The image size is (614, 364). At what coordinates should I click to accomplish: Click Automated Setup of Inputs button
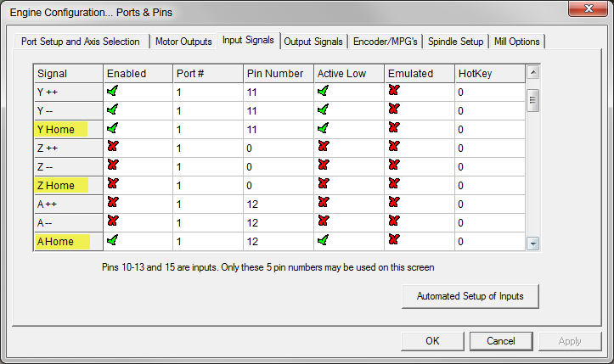[x=470, y=296]
